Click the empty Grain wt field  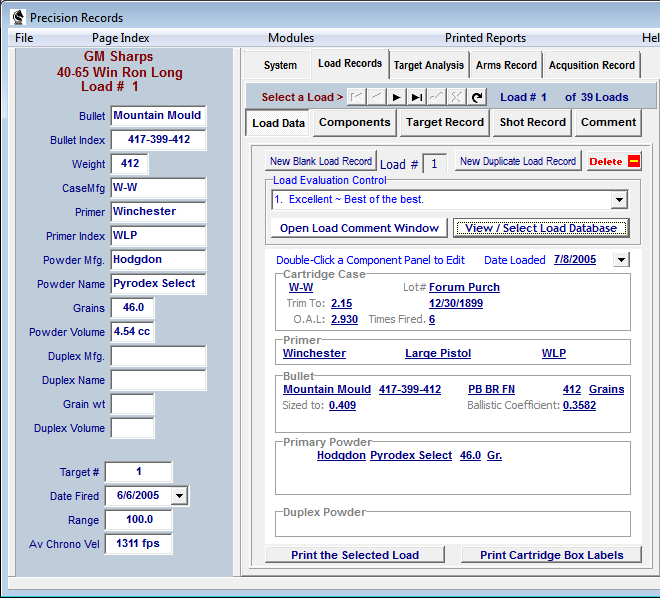(133, 404)
